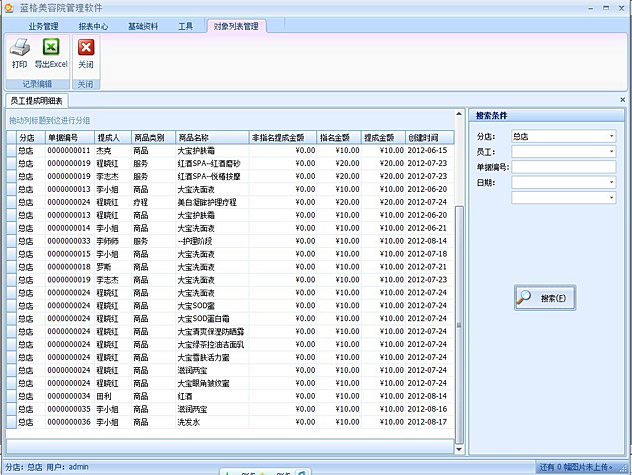Click cell 0000000033 in 单据编号 column
Viewport: 632px width, 475px height.
pyautogui.click(x=69, y=241)
